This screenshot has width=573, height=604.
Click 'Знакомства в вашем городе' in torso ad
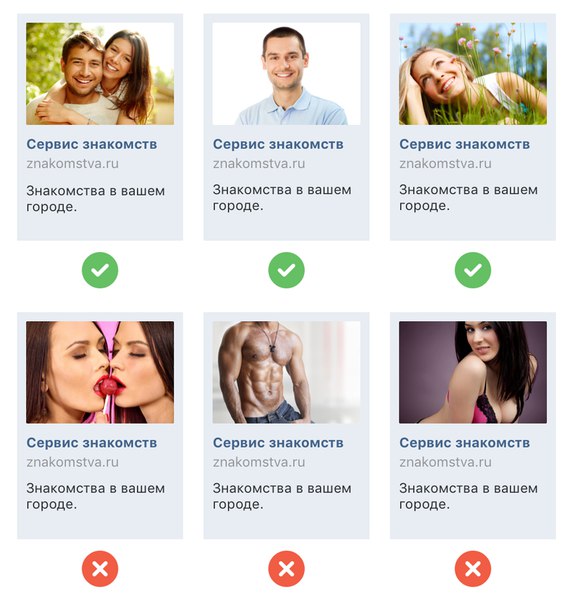pyautogui.click(x=282, y=496)
